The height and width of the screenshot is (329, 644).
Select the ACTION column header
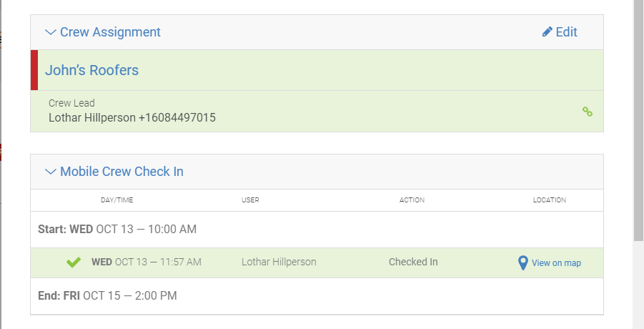[x=412, y=200]
